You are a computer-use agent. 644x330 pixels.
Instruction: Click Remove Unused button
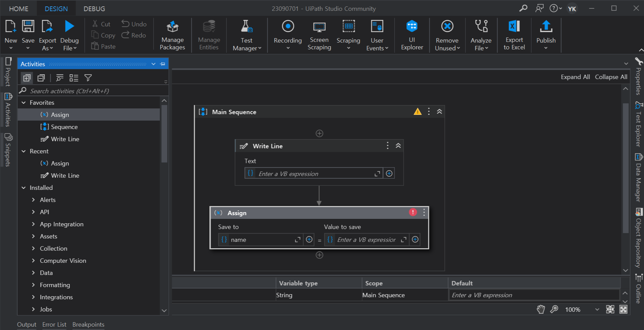point(447,35)
